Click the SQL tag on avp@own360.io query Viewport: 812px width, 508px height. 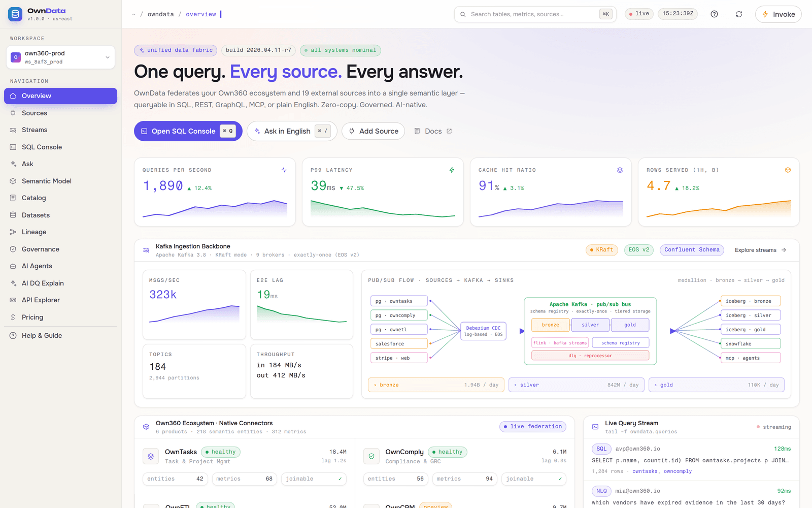point(601,449)
